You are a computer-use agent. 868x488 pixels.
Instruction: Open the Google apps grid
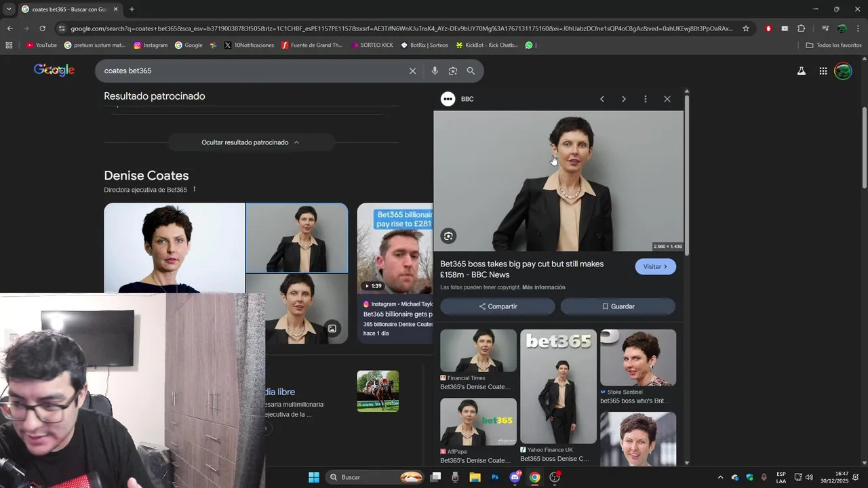point(823,70)
